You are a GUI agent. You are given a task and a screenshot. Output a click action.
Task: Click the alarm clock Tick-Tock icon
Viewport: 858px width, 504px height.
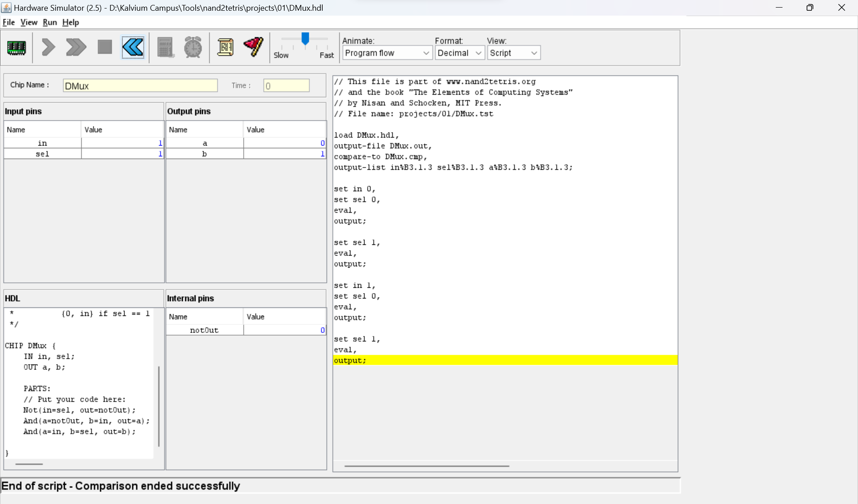193,47
